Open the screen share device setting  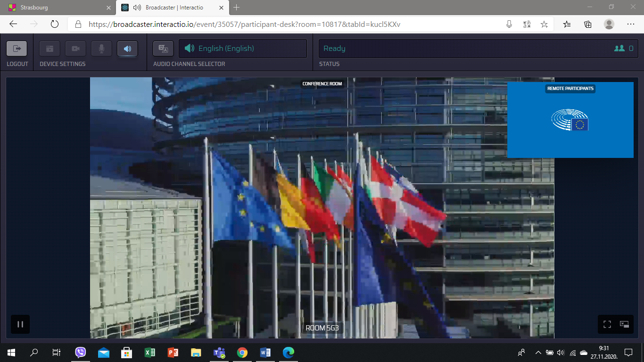(50, 49)
